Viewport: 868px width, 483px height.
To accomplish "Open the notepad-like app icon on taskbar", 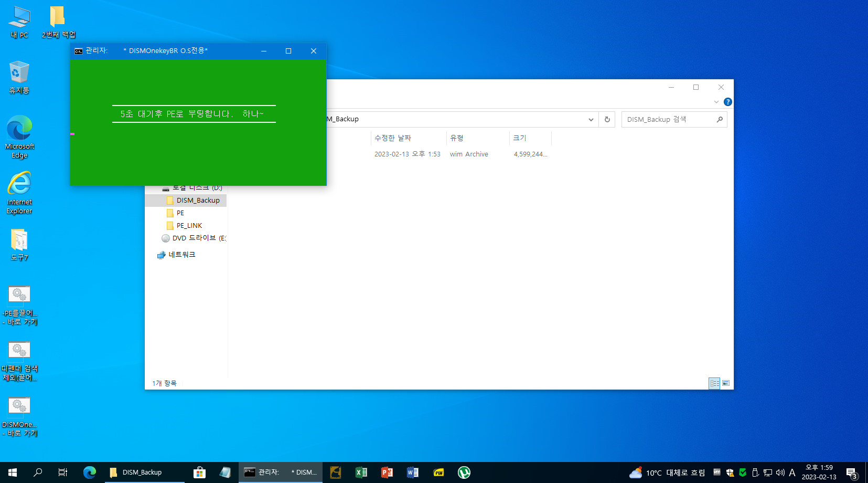I will (225, 472).
